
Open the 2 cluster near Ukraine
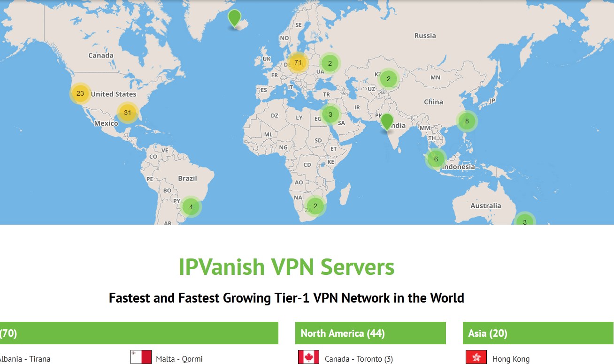point(330,63)
